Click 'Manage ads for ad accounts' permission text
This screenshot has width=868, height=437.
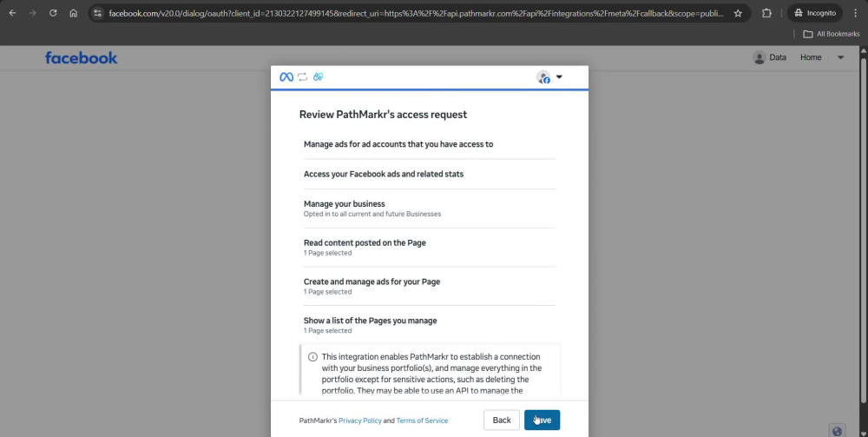pos(398,144)
